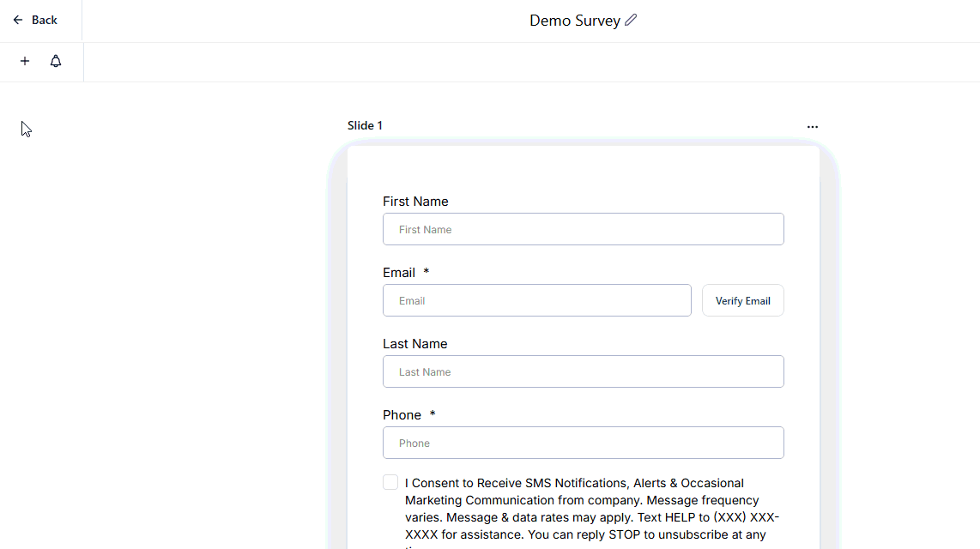Select the Last Name input field
The height and width of the screenshot is (549, 980).
point(584,371)
